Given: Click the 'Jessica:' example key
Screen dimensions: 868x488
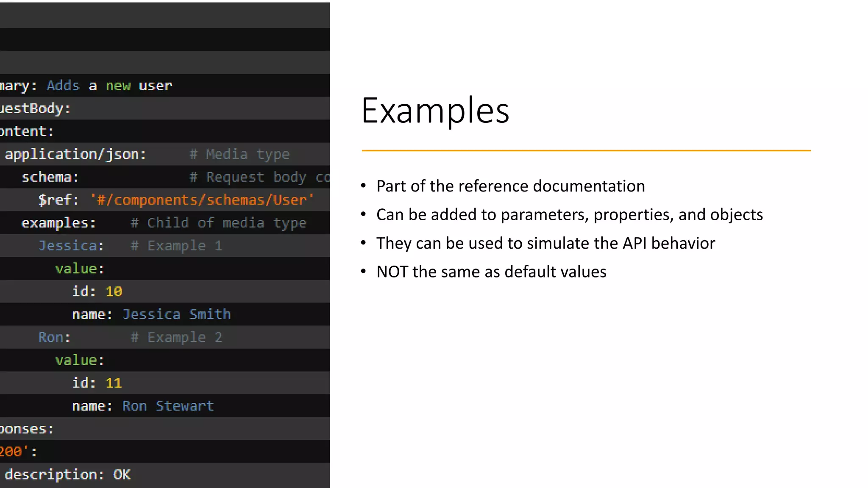Looking at the screenshot, I should (71, 246).
